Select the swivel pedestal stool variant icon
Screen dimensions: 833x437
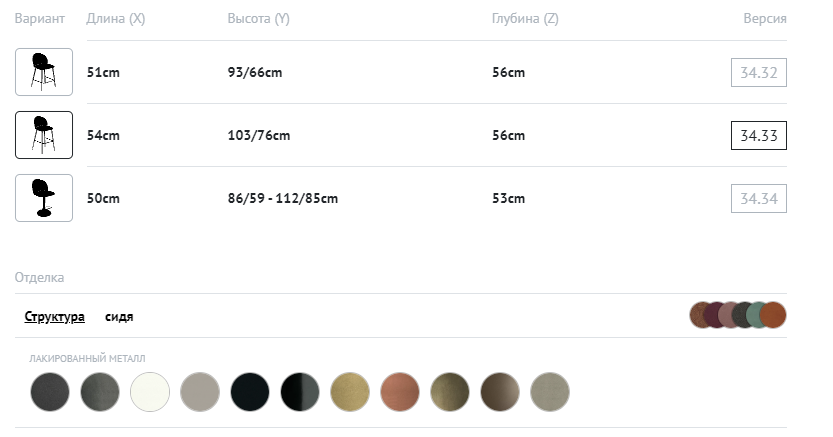(x=44, y=198)
